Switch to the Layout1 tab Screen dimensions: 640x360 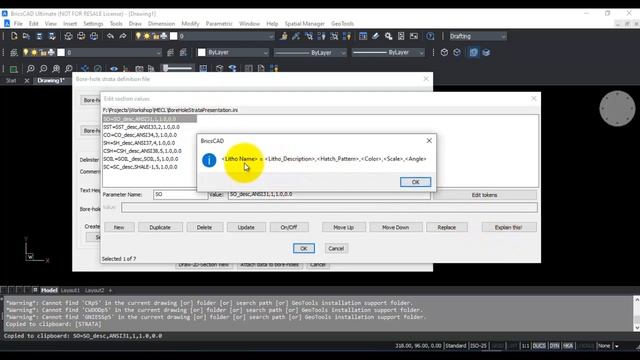pos(70,290)
